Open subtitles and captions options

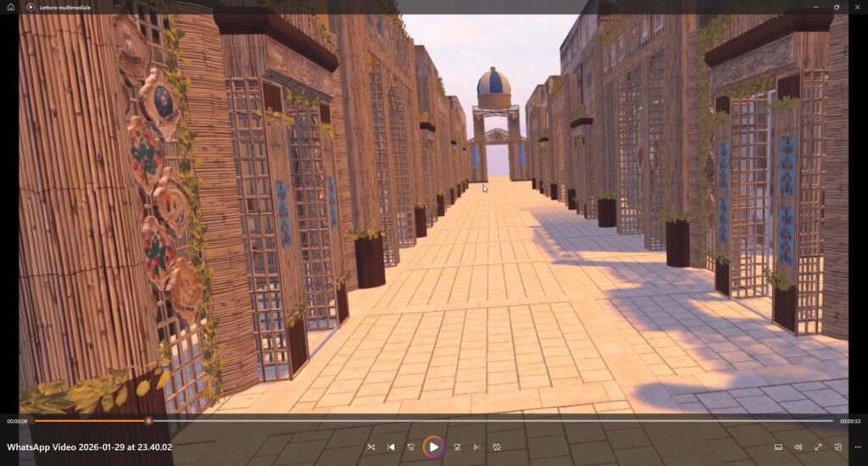pyautogui.click(x=778, y=447)
